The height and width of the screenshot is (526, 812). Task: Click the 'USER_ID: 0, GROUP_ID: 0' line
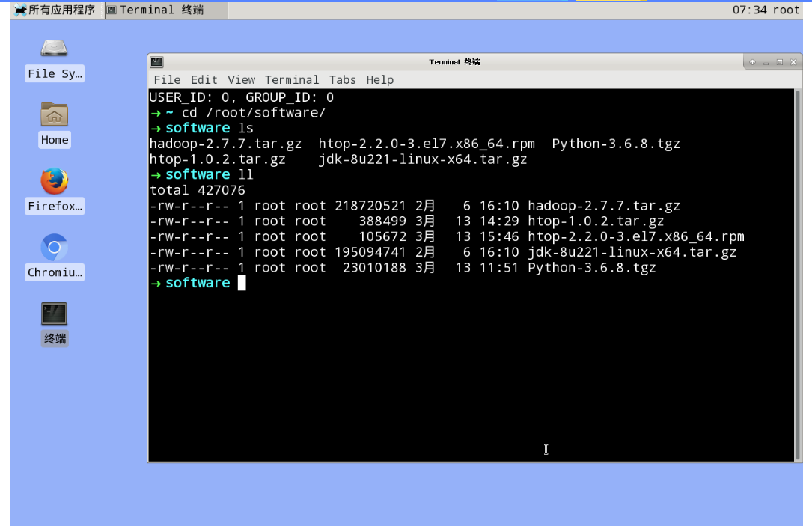242,97
